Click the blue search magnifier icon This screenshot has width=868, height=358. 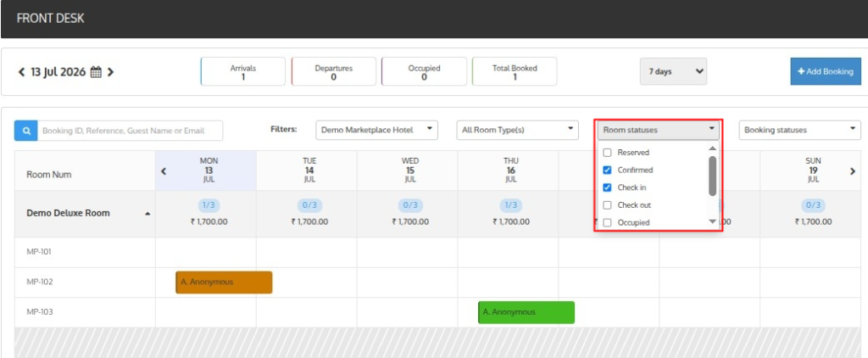click(25, 131)
